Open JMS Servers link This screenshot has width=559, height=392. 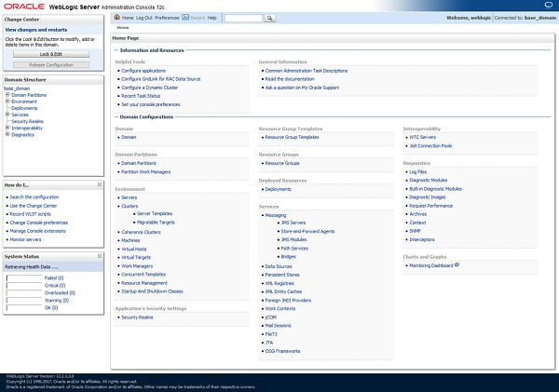tap(293, 223)
